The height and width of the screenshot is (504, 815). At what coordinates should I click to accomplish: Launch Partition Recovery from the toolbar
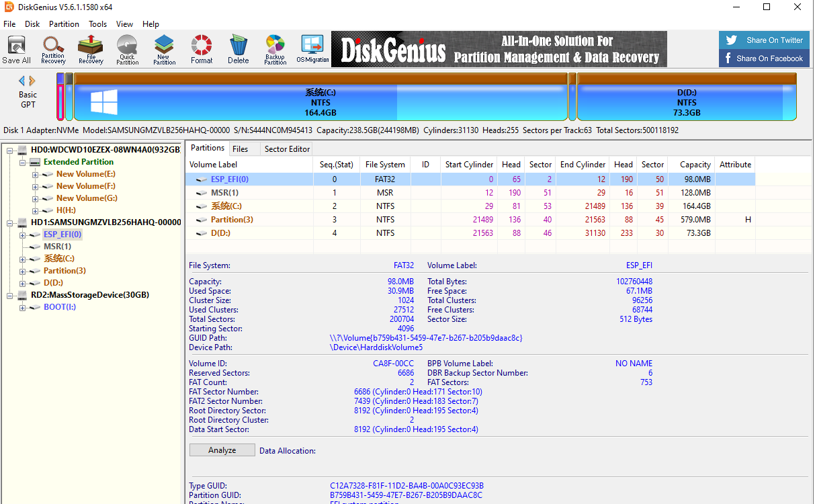[53, 50]
